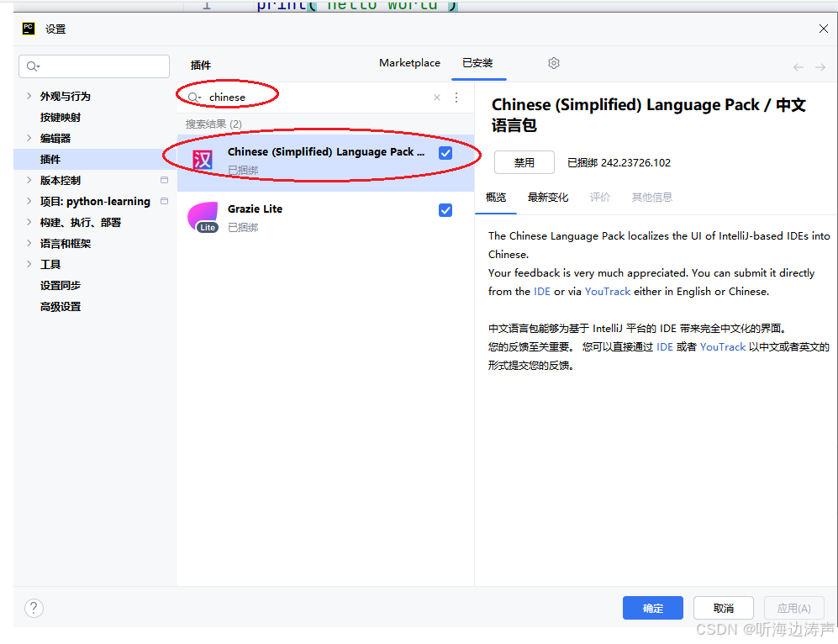Viewport: 838px width, 644px height.
Task: Clear the plugin search text
Action: coord(437,98)
